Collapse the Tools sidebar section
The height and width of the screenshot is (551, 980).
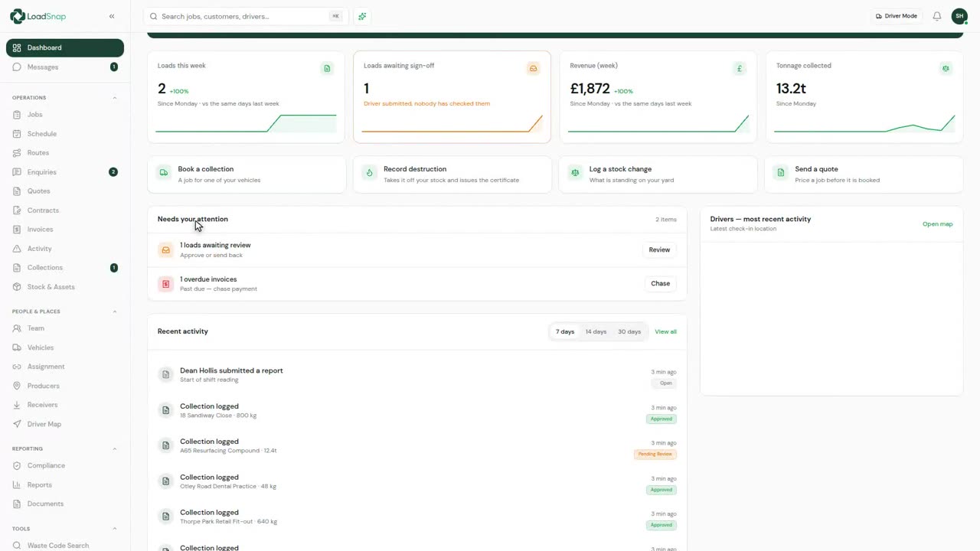(115, 529)
